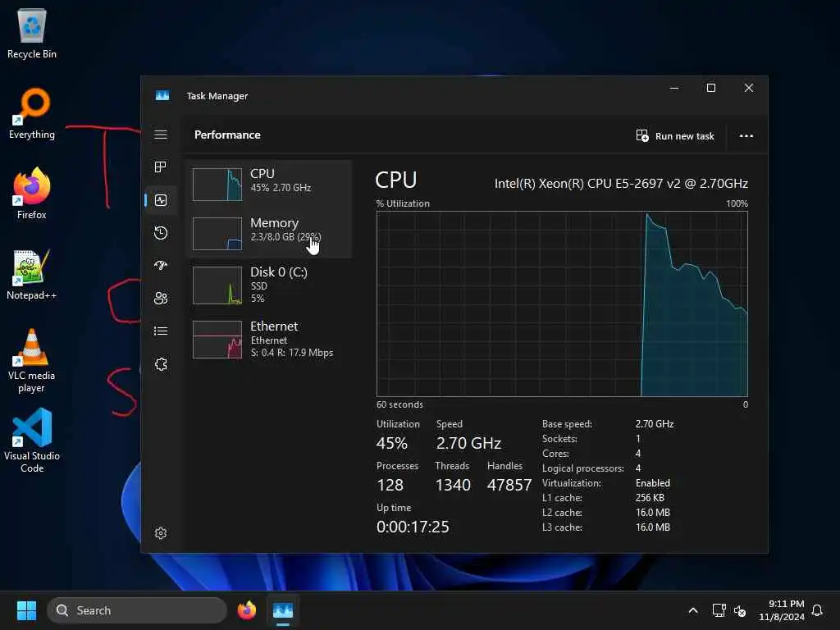840x630 pixels.
Task: Click the threads count '1340'
Action: [453, 486]
